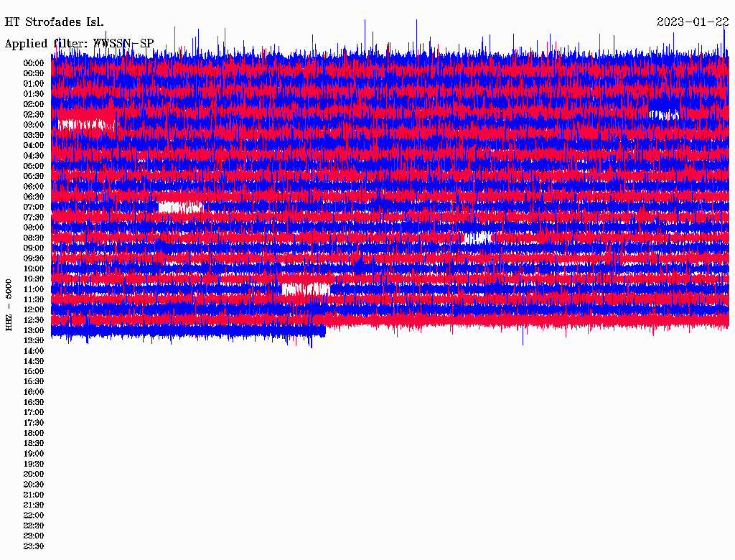Click the 20:30 time label
Viewport: 735px width, 560px height.
[34, 485]
